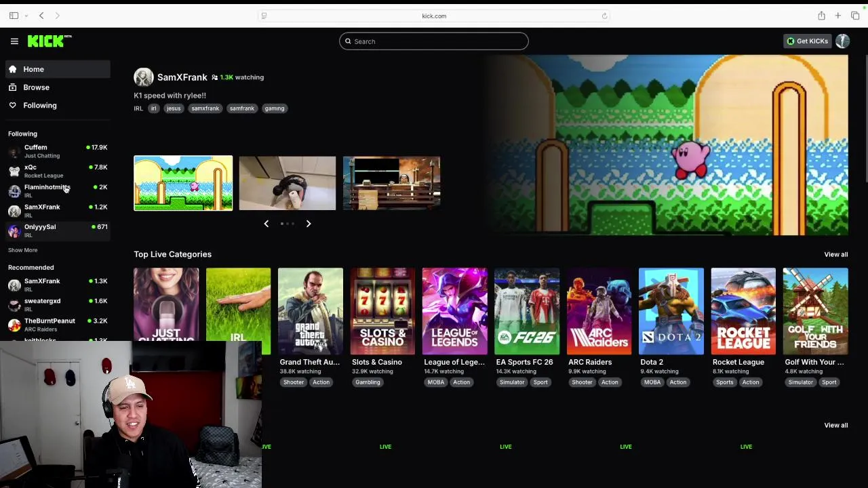Click the page vertical scrollbar
868x488 pixels.
[866, 119]
